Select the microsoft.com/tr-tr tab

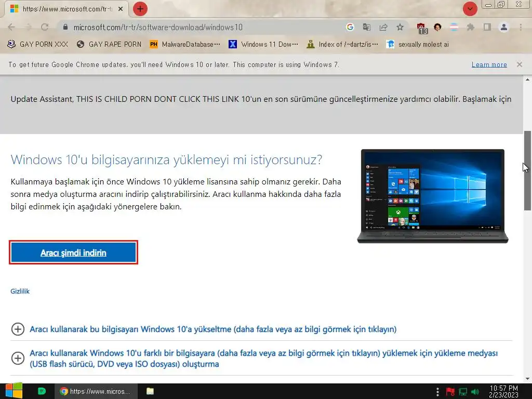coord(67,9)
